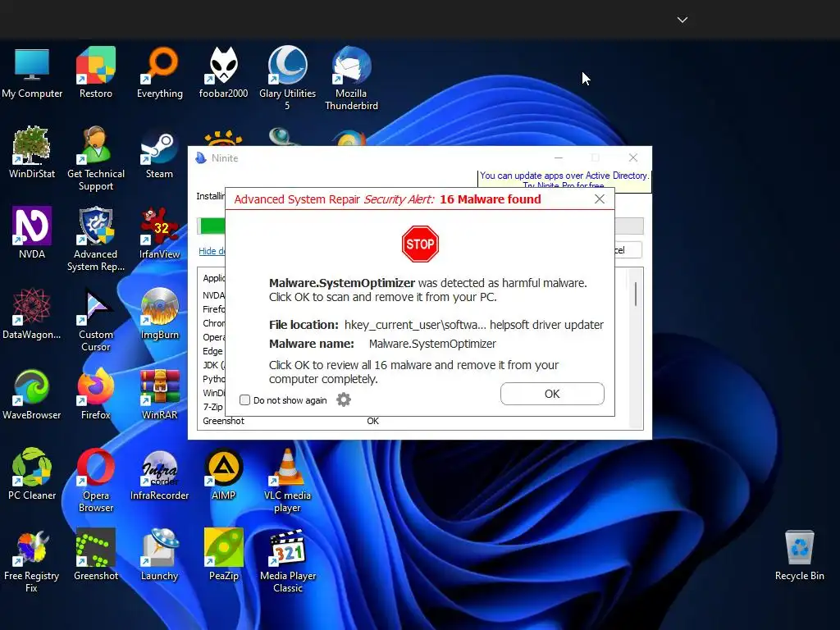Tick the Do not show again checkbox
Viewport: 840px width, 630px height.
pos(244,400)
